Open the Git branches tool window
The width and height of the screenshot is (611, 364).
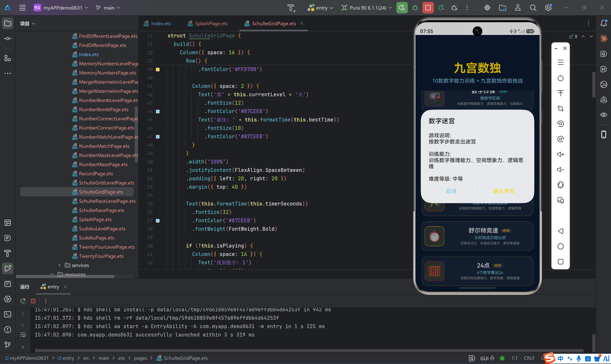pyautogui.click(x=8, y=345)
